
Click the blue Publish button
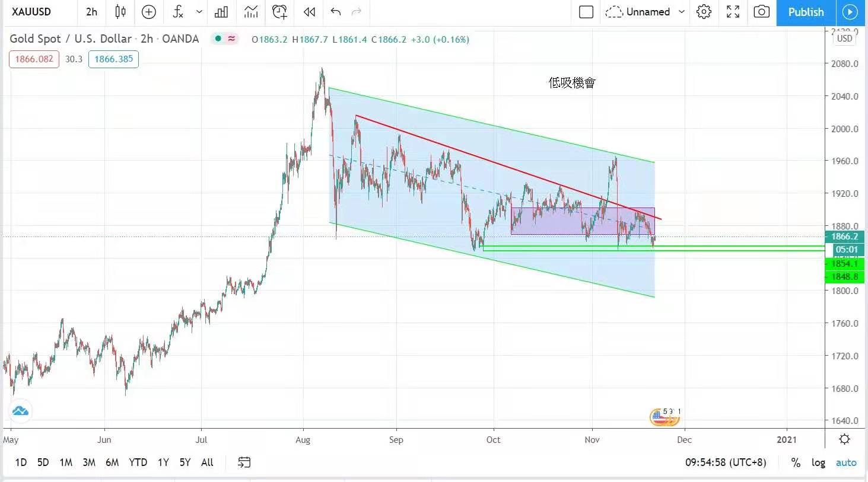[x=805, y=12]
